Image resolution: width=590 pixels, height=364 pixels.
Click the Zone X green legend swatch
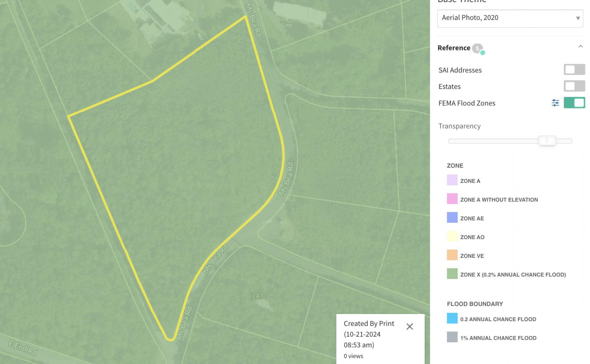click(x=452, y=274)
